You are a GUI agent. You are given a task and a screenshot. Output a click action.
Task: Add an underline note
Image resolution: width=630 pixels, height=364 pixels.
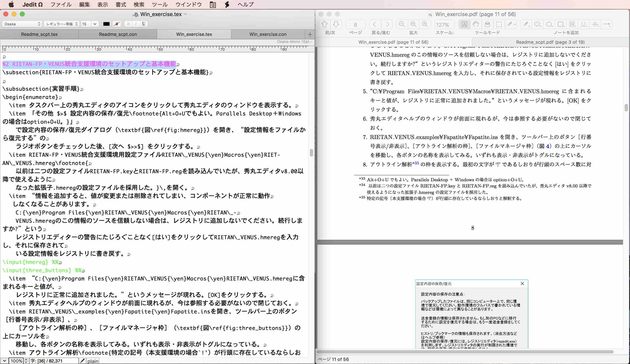584,24
